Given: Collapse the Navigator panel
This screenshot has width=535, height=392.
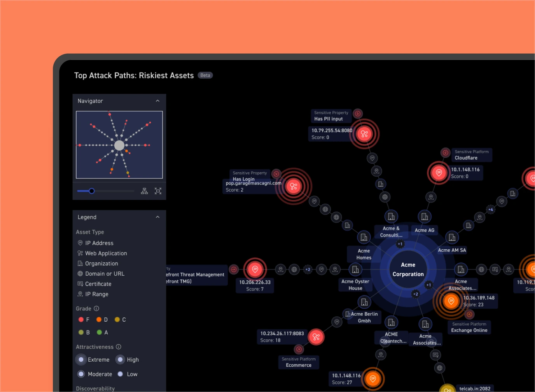Looking at the screenshot, I should [157, 101].
